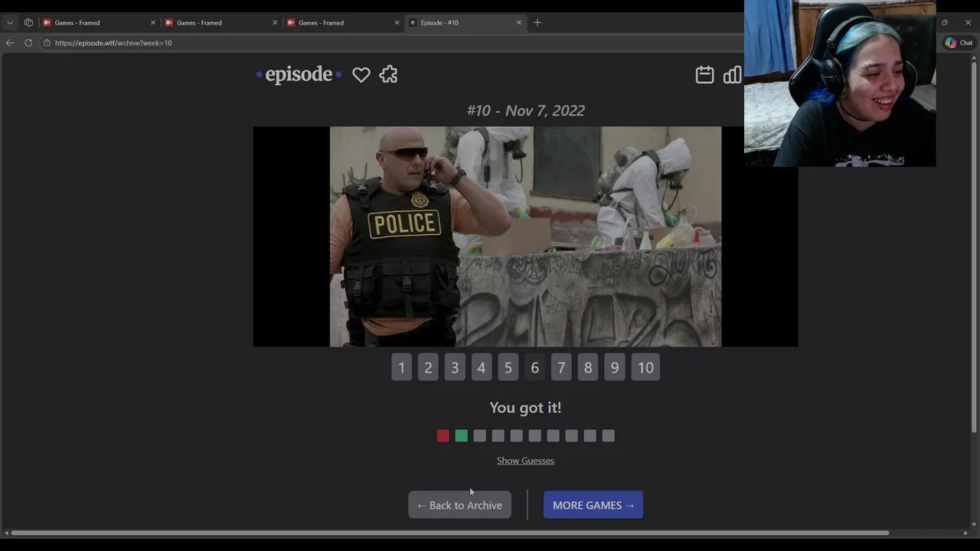
Task: Reload the page with refresh icon
Action: pos(28,43)
